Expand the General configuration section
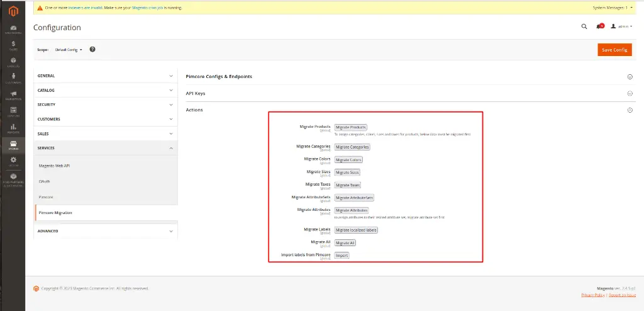Image resolution: width=644 pixels, height=311 pixels. coord(105,76)
